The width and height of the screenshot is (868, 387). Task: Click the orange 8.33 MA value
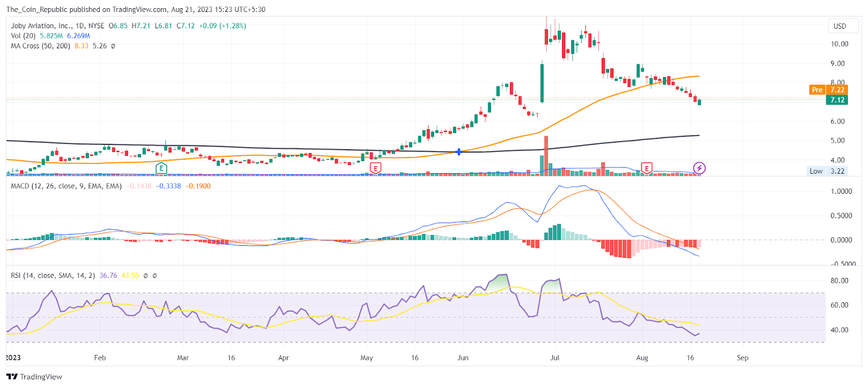point(81,46)
